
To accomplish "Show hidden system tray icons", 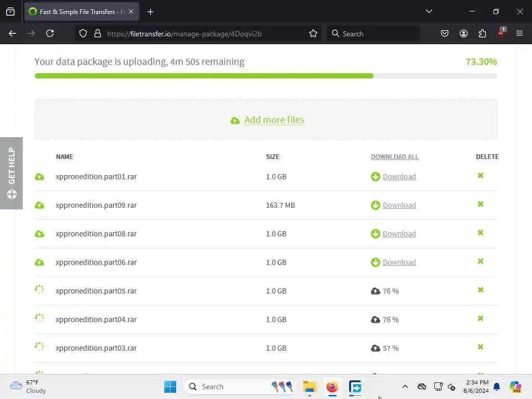I will pos(405,387).
